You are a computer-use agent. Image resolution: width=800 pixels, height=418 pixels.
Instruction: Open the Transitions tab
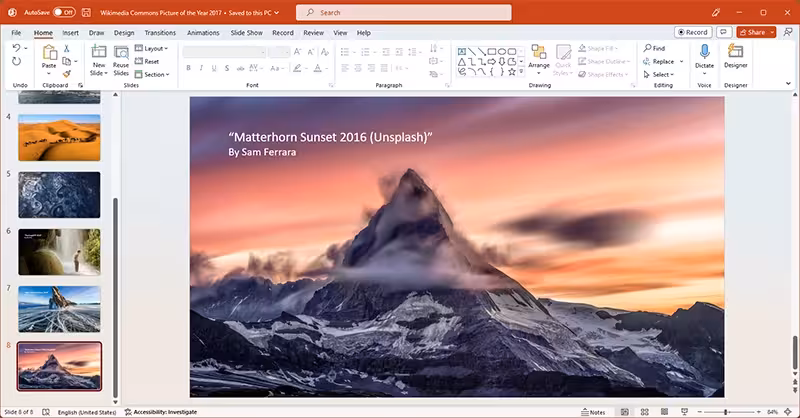click(160, 33)
